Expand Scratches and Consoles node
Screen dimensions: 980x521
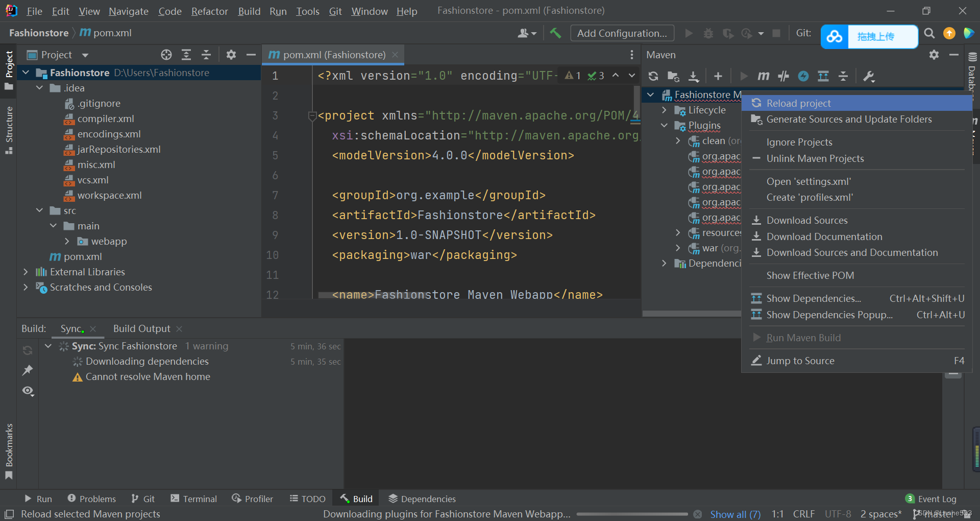pos(26,287)
